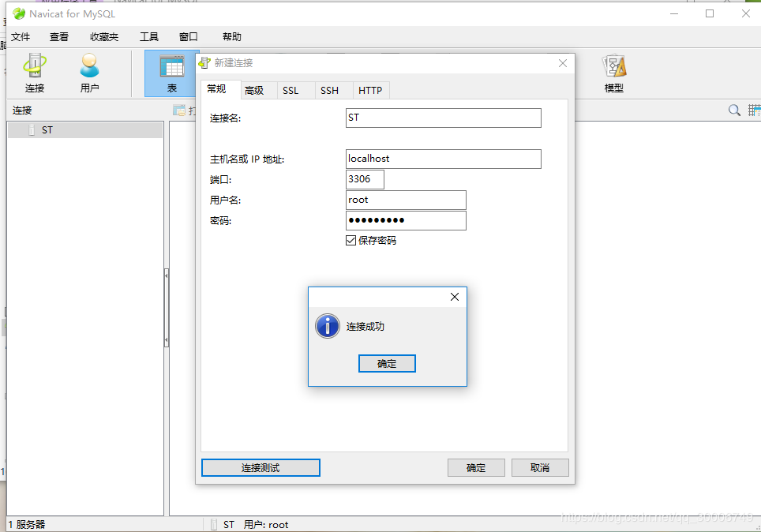This screenshot has width=761, height=532.
Task: Click the blue info icon in message box
Action: click(x=328, y=326)
